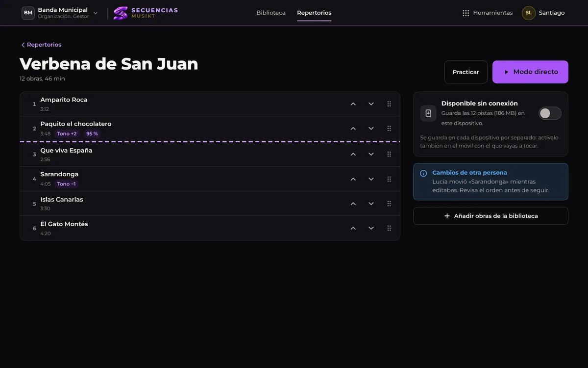Grab the drag handle of Paquito el chocolatero
The width and height of the screenshot is (588, 368).
389,129
